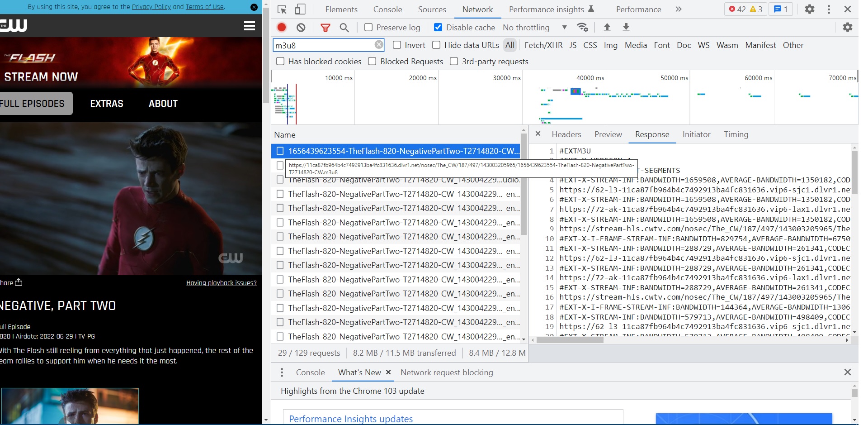Enable Preserve log checkbox
This screenshot has height=425, width=868.
pyautogui.click(x=368, y=27)
